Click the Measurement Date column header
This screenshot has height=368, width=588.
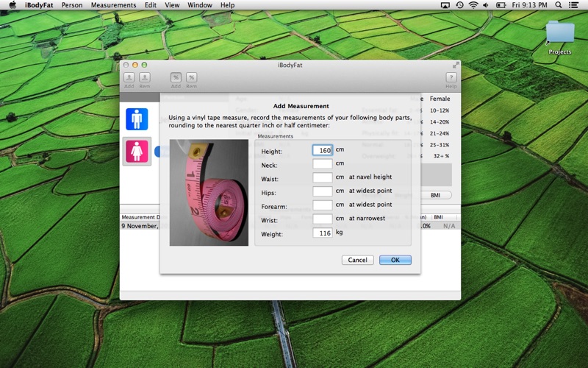(x=140, y=217)
